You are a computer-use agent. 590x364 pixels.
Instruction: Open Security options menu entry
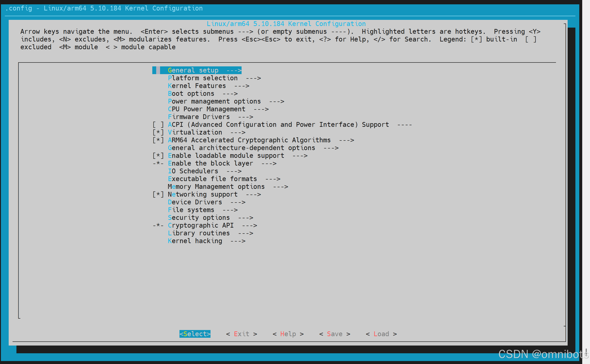(x=199, y=218)
